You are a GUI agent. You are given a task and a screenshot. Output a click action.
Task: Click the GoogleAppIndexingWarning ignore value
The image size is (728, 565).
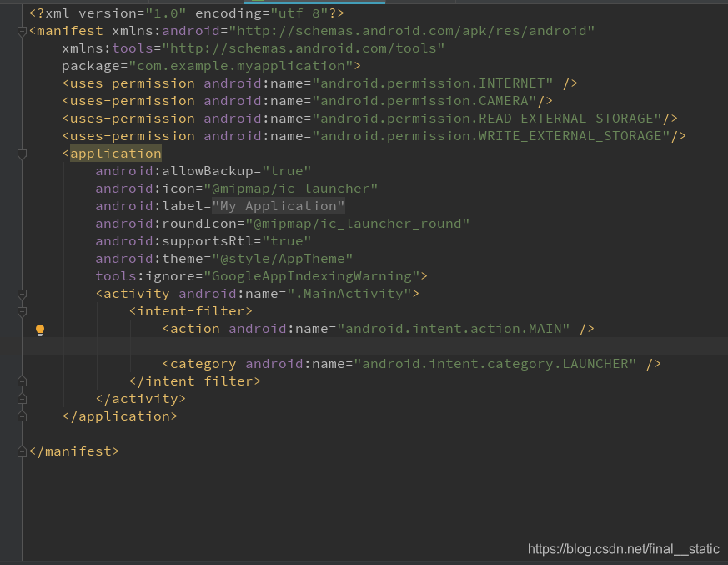312,276
